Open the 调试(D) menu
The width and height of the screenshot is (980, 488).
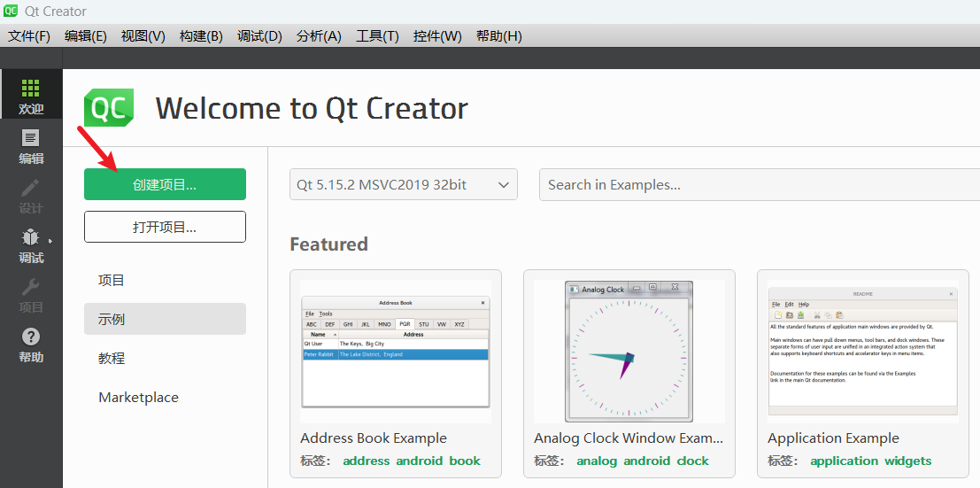tap(259, 36)
